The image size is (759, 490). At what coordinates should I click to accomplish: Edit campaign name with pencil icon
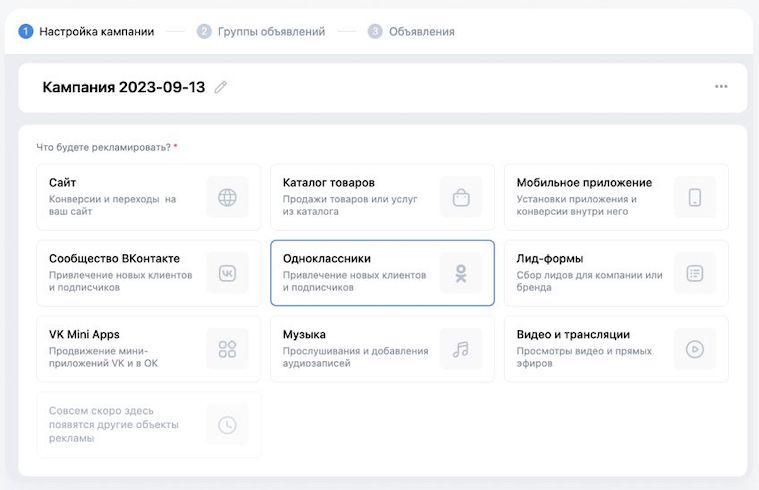(x=221, y=87)
